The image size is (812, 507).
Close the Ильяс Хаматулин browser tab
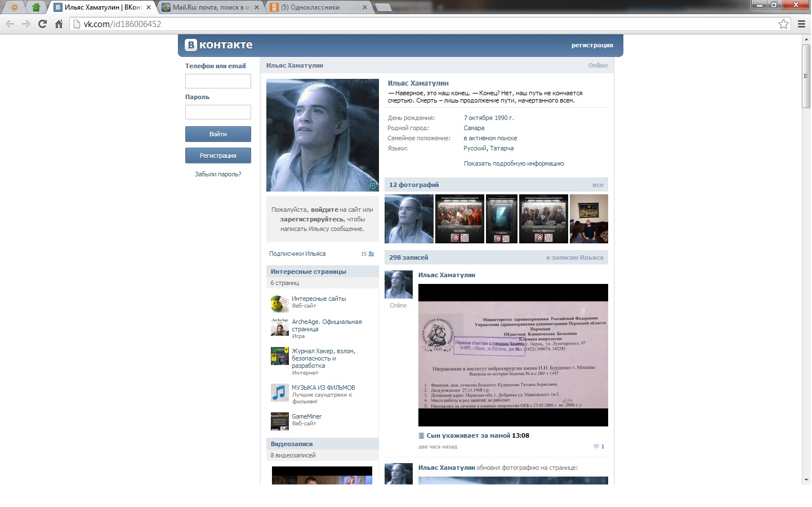pyautogui.click(x=149, y=7)
